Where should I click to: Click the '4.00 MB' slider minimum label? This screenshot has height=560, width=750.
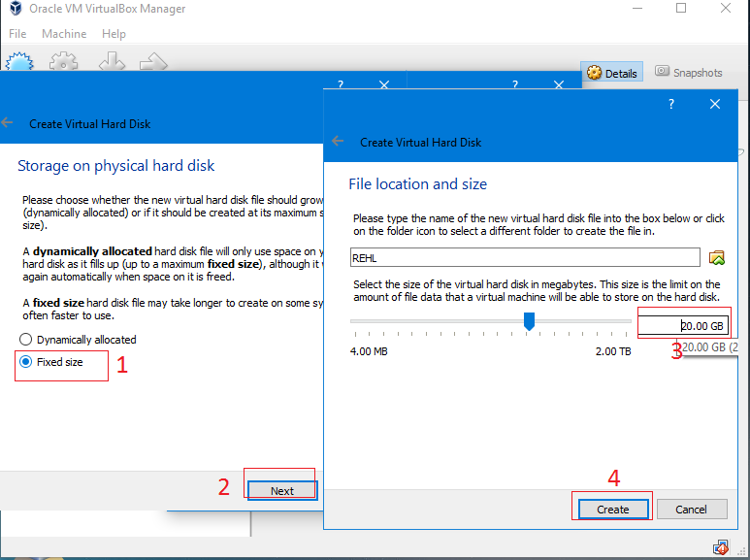[x=369, y=351]
